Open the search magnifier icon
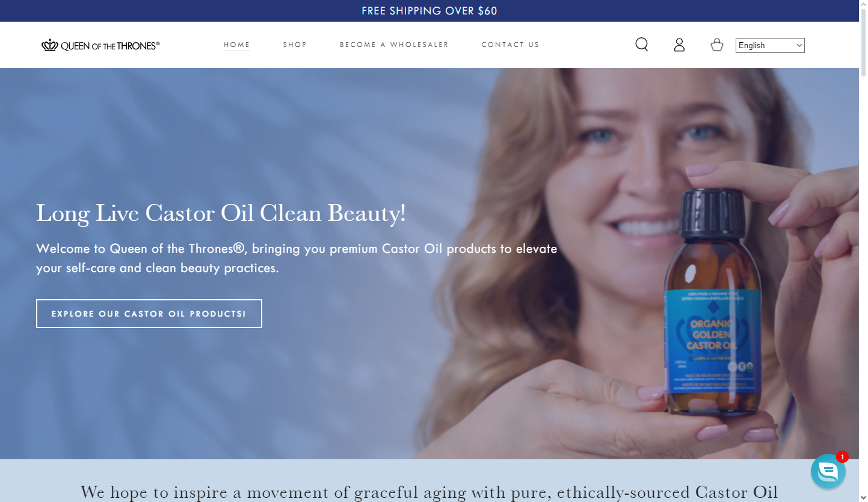This screenshot has width=868, height=502. (x=642, y=45)
